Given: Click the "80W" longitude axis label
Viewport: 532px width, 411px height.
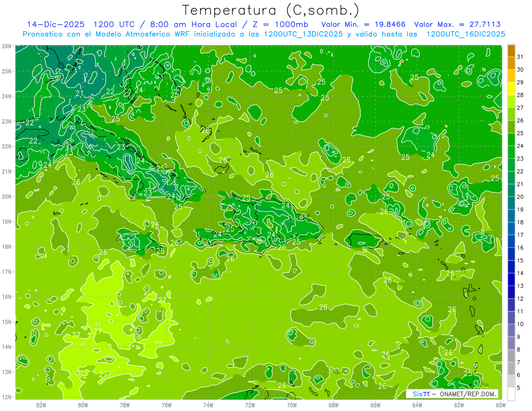Looking at the screenshot, I should (x=83, y=405).
